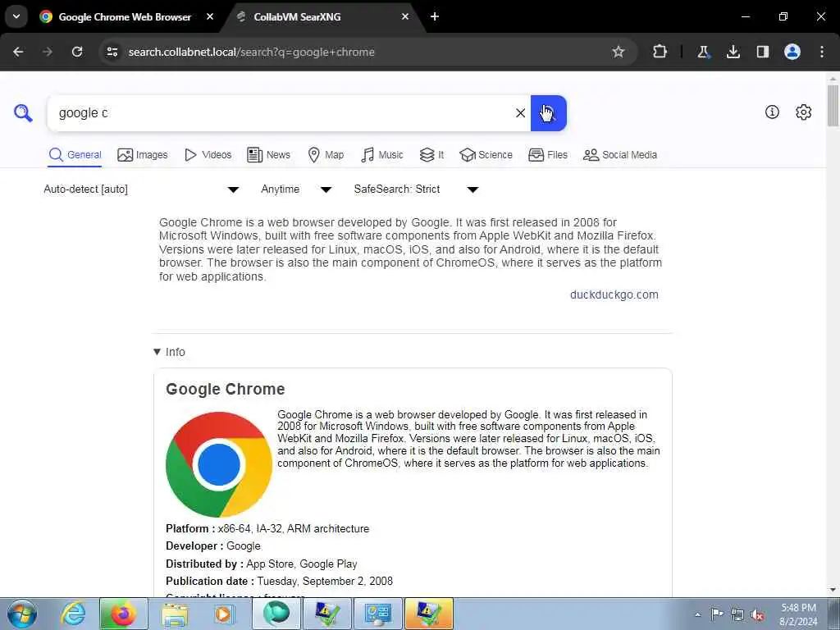The image size is (840, 630).
Task: Switch to News search category
Action: [x=268, y=155]
